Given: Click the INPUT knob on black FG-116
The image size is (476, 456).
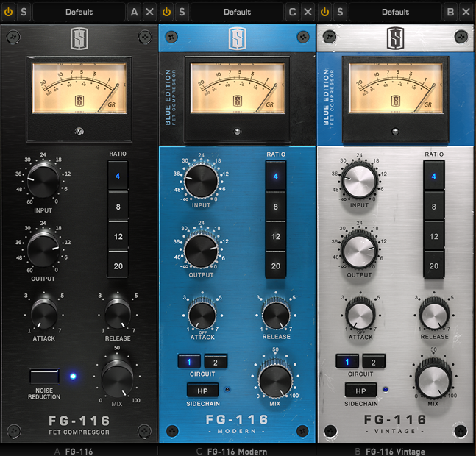Looking at the screenshot, I should (x=43, y=180).
